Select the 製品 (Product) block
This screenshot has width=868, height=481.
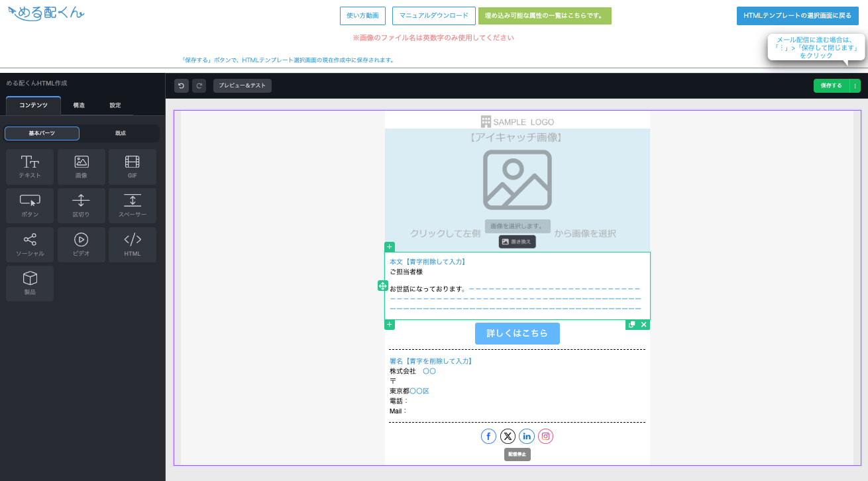point(30,284)
